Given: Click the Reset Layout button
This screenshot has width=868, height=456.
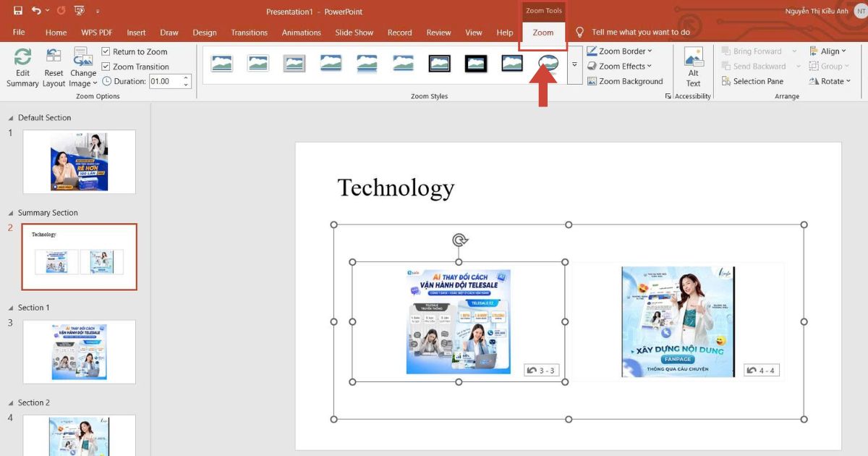Looking at the screenshot, I should click(x=54, y=68).
